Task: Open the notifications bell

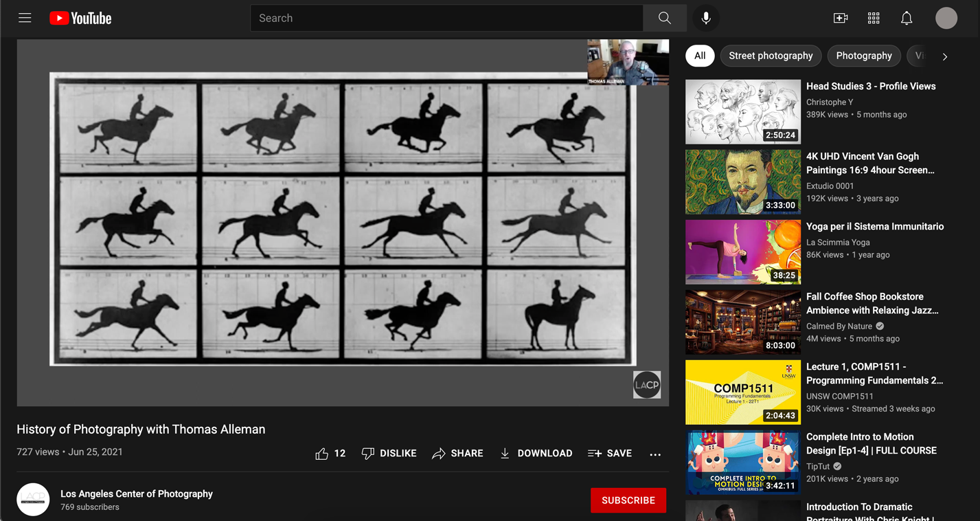Action: 907,19
